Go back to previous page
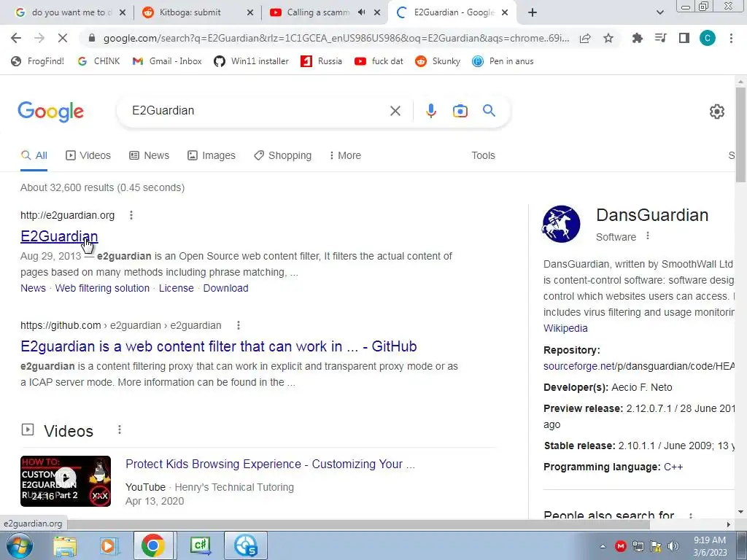Image resolution: width=747 pixels, height=560 pixels. [16, 38]
